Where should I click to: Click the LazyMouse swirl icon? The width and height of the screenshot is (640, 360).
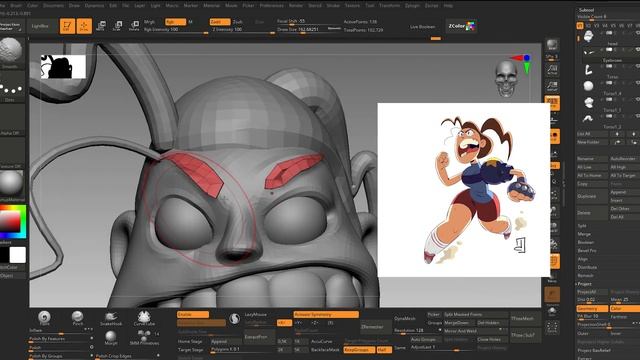(x=234, y=319)
